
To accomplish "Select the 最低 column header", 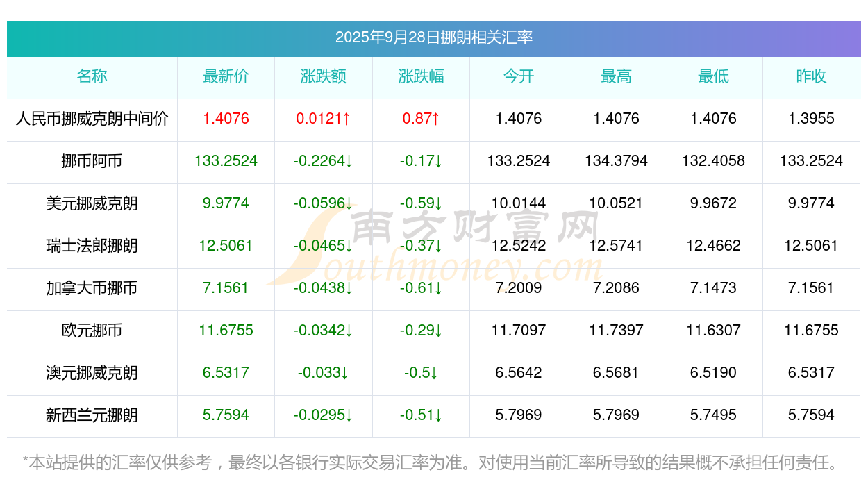I will point(714,76).
